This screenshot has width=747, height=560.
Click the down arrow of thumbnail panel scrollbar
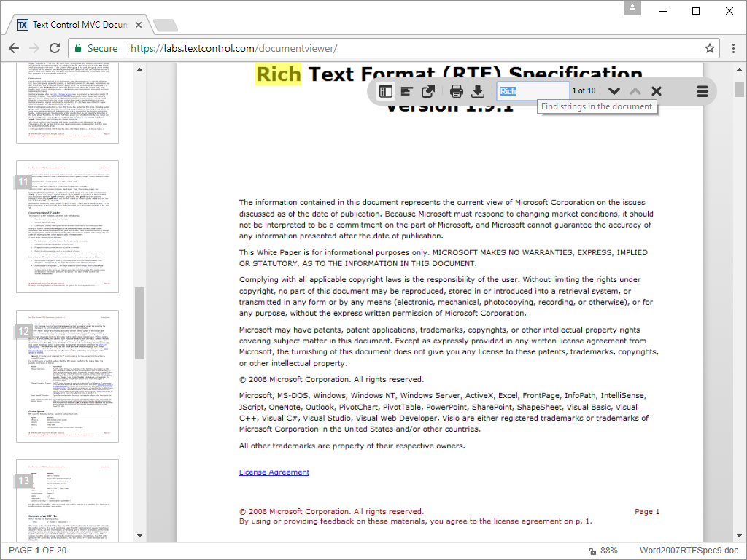[139, 536]
